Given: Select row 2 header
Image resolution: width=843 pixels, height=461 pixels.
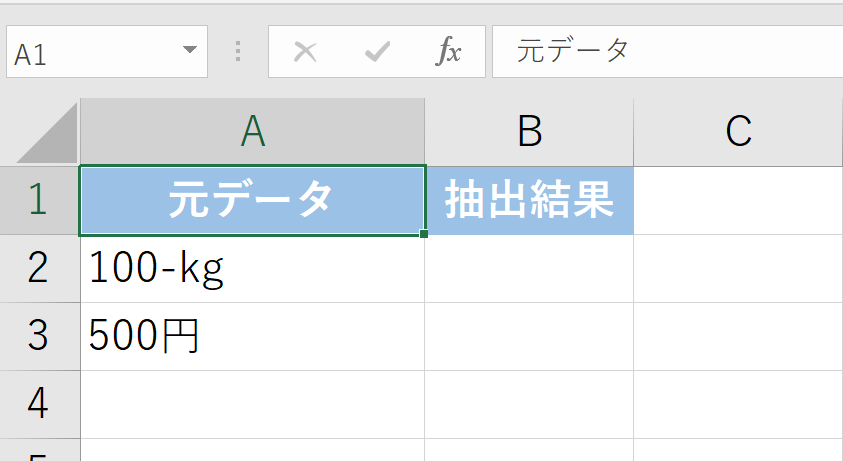Looking at the screenshot, I should tap(38, 269).
